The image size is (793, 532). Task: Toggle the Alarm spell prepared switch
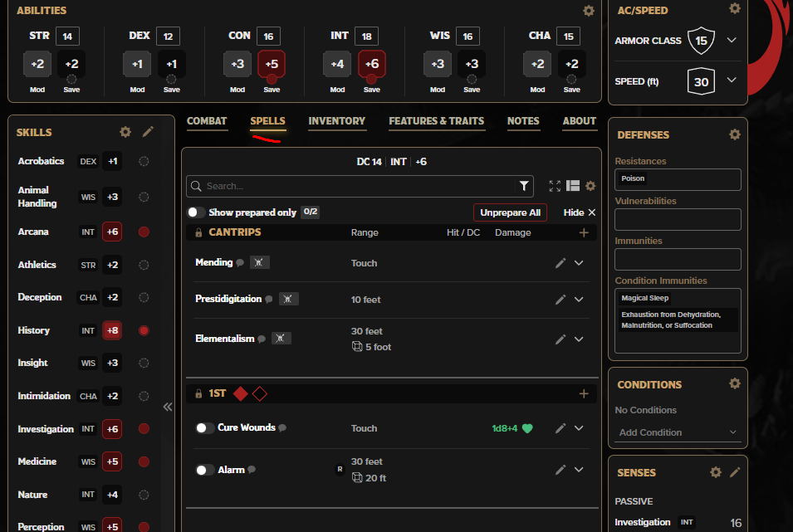tap(204, 470)
